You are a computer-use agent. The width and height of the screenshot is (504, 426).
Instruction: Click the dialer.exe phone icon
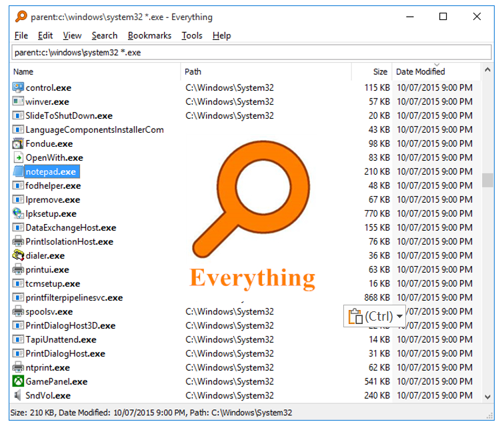tap(18, 255)
